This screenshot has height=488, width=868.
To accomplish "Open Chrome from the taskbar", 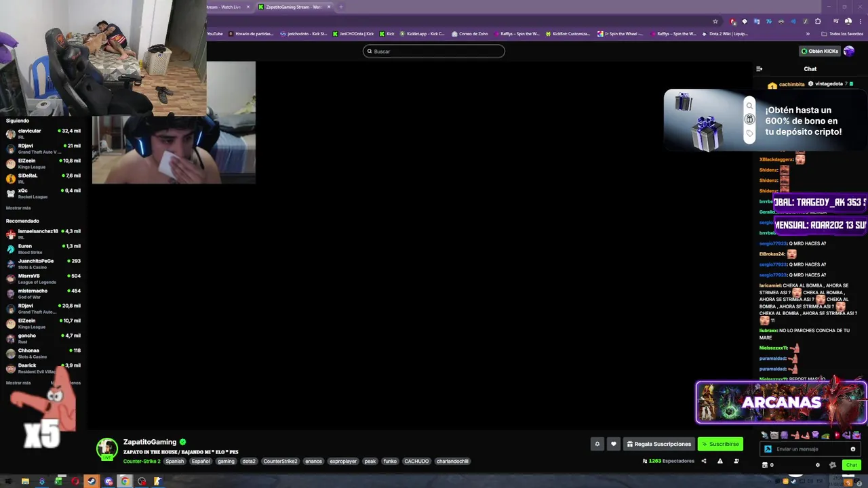I will [125, 481].
